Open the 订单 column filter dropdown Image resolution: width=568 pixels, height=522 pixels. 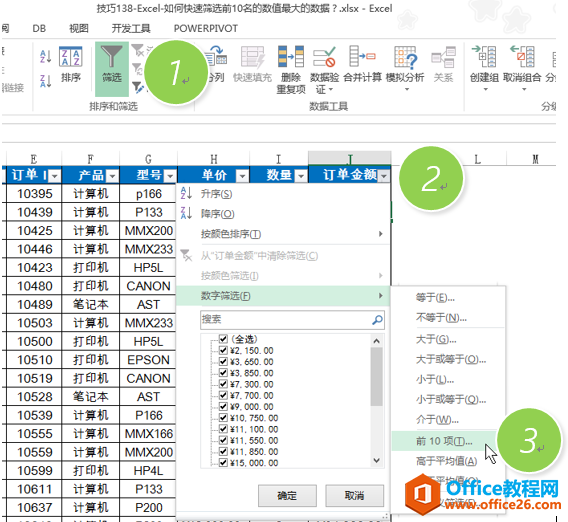tap(55, 176)
